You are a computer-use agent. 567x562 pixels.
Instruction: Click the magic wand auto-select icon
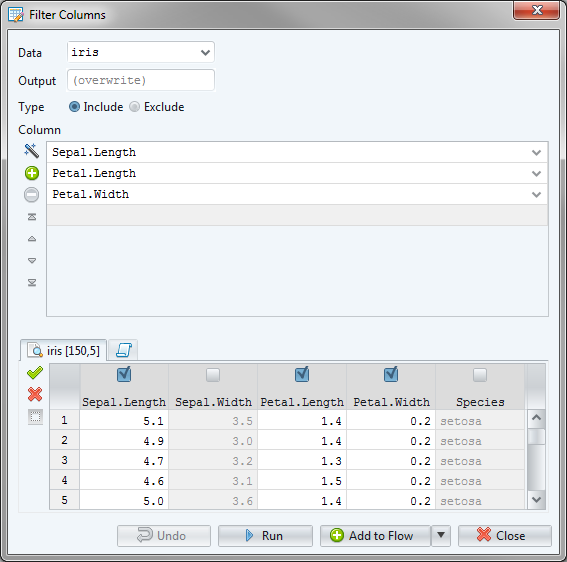(x=31, y=151)
